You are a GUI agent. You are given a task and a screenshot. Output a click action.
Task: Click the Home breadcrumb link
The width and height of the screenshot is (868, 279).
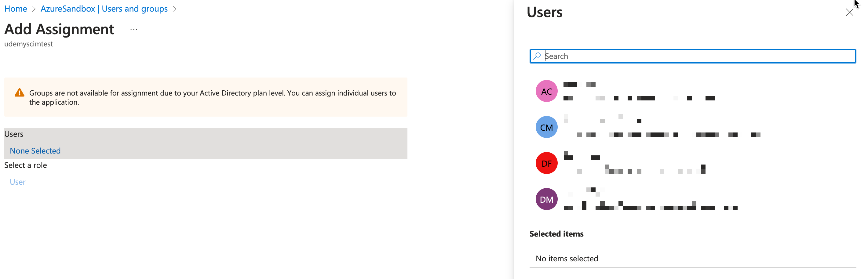16,9
